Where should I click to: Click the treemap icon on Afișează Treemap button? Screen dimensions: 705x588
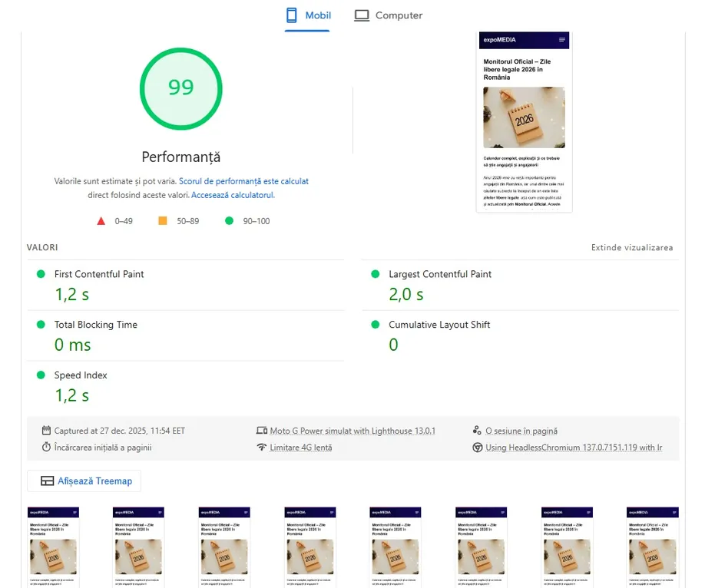[x=48, y=481]
